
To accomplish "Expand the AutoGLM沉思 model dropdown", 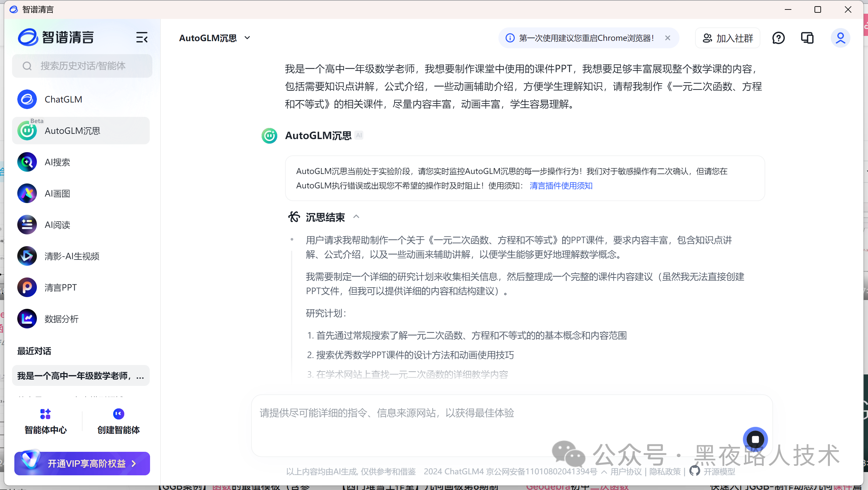I will 247,38.
